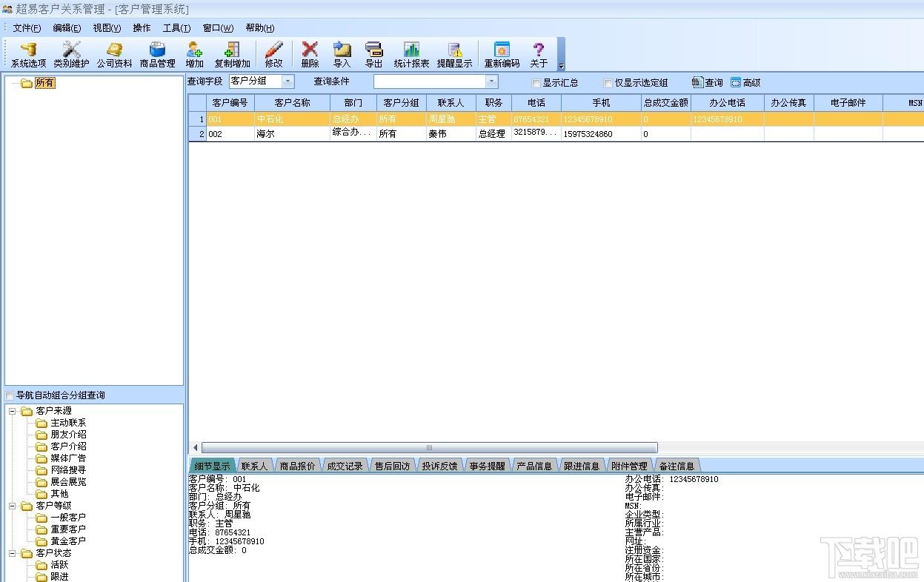Click the 导入 import icon
924x582 pixels.
click(342, 55)
